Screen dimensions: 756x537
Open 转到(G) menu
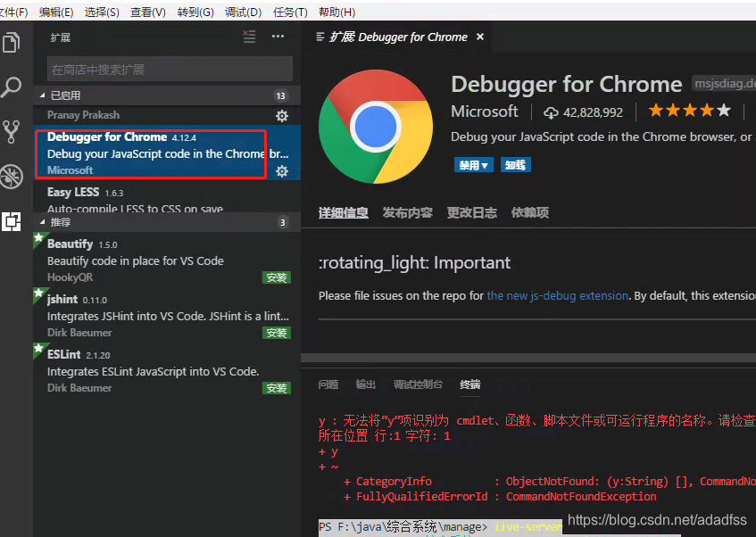pos(195,12)
